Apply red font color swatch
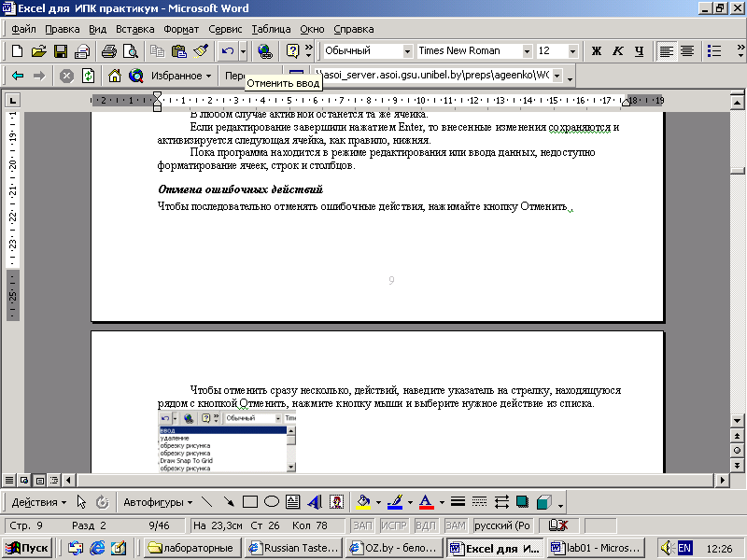747x560 pixels. 427,502
